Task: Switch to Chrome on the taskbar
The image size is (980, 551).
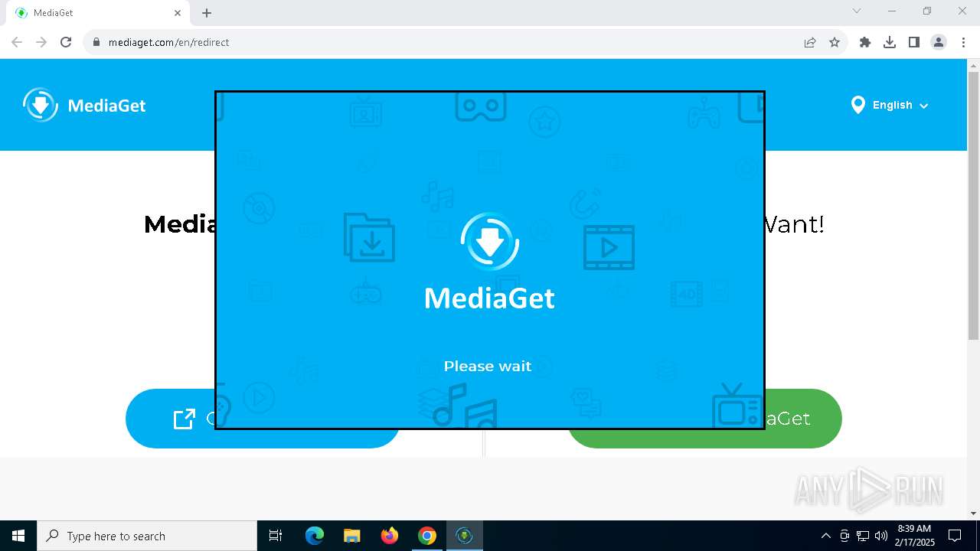Action: [x=427, y=536]
